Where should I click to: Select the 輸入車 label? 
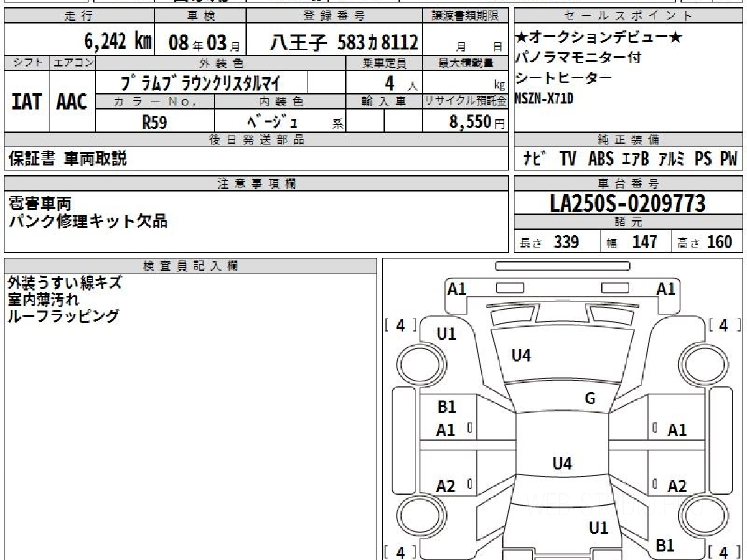[x=384, y=102]
